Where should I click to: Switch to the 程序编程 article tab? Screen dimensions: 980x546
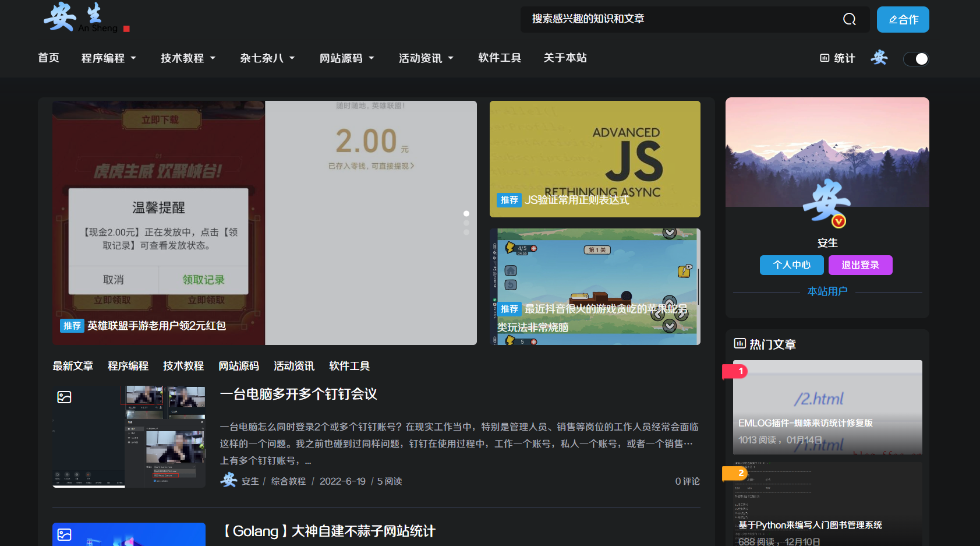pyautogui.click(x=128, y=366)
